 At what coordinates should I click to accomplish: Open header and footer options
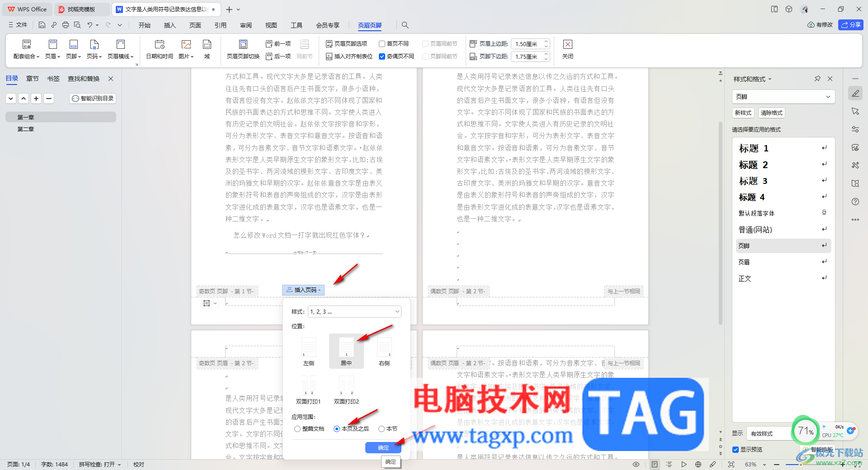click(x=346, y=44)
